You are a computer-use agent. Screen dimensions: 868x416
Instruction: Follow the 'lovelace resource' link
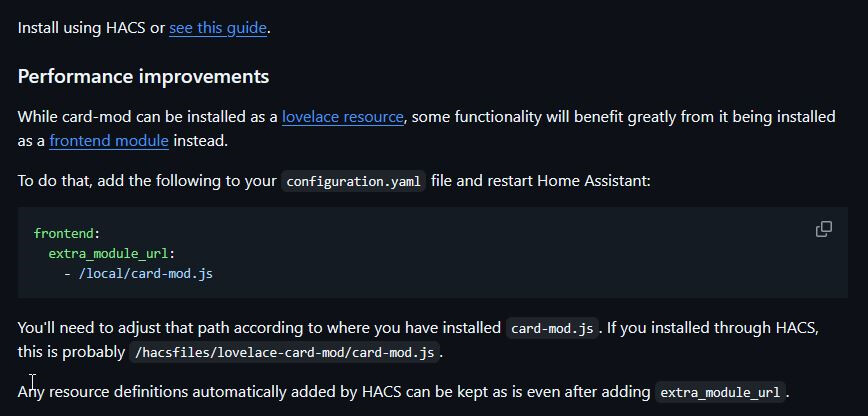click(343, 117)
